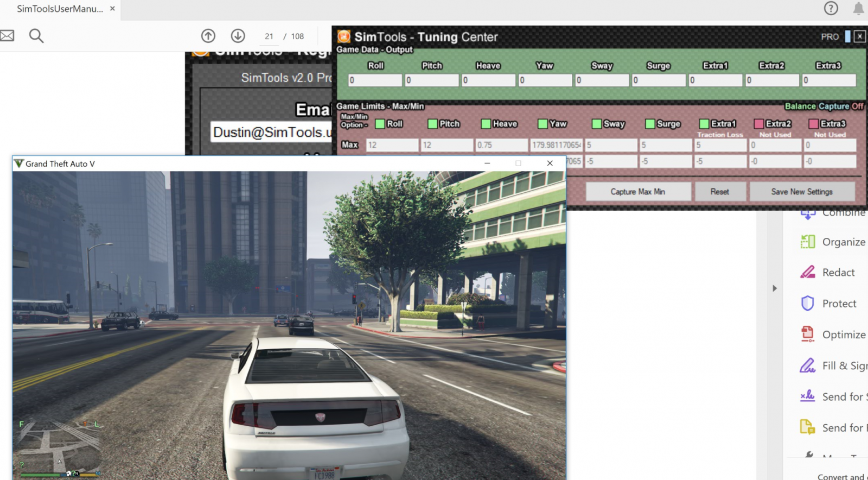868x480 pixels.
Task: Click the Extra1 Min field showing -5
Action: (721, 161)
